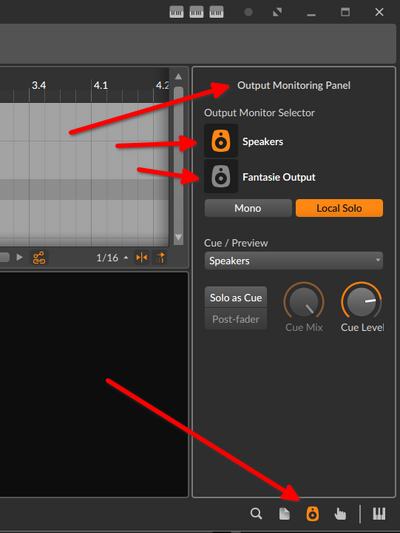Click the timeline ruler at 4.1
400x533 pixels.
(x=101, y=85)
